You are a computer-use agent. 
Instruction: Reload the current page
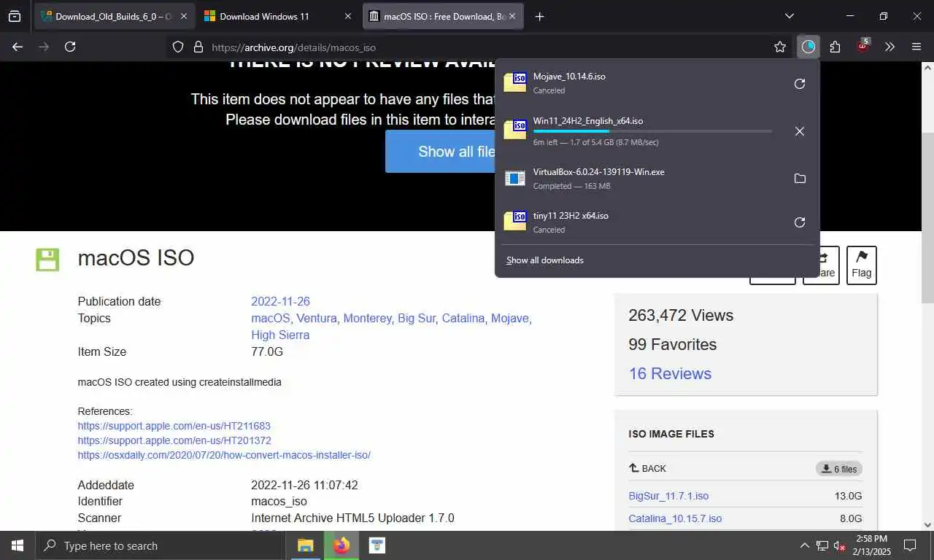(70, 47)
